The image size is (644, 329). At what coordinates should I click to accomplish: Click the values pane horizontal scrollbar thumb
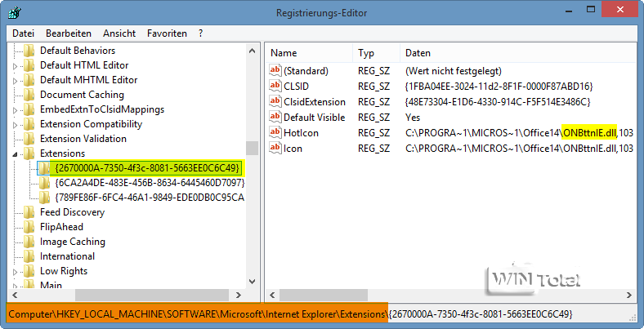tap(324, 295)
